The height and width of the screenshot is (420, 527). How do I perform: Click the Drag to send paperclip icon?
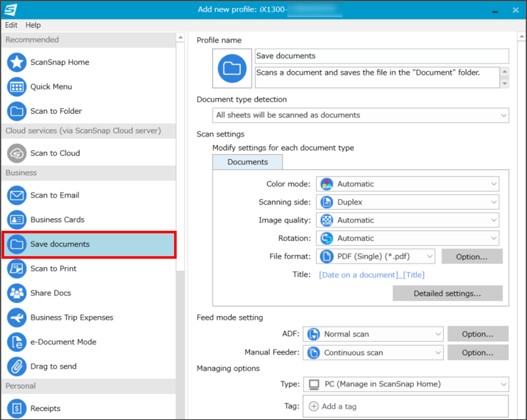17,366
